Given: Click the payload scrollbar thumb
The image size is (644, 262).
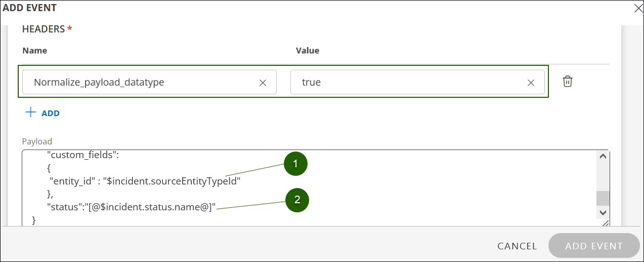Looking at the screenshot, I should click(x=603, y=198).
